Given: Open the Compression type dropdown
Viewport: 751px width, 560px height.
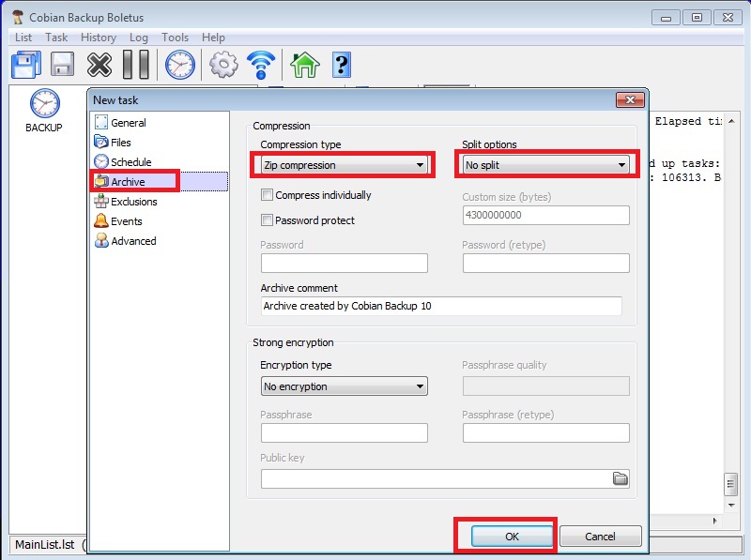Looking at the screenshot, I should [x=344, y=165].
